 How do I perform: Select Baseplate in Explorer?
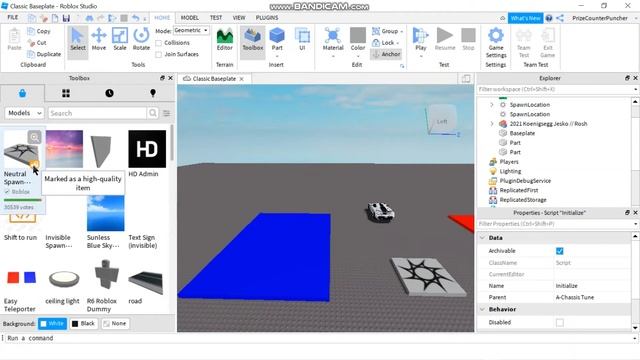click(x=522, y=133)
